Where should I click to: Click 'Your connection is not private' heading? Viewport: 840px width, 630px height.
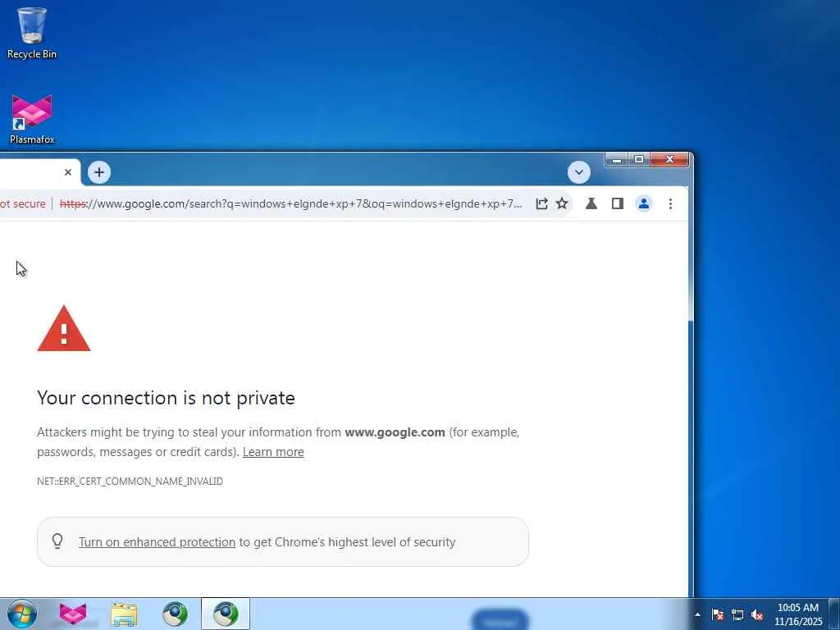point(166,398)
